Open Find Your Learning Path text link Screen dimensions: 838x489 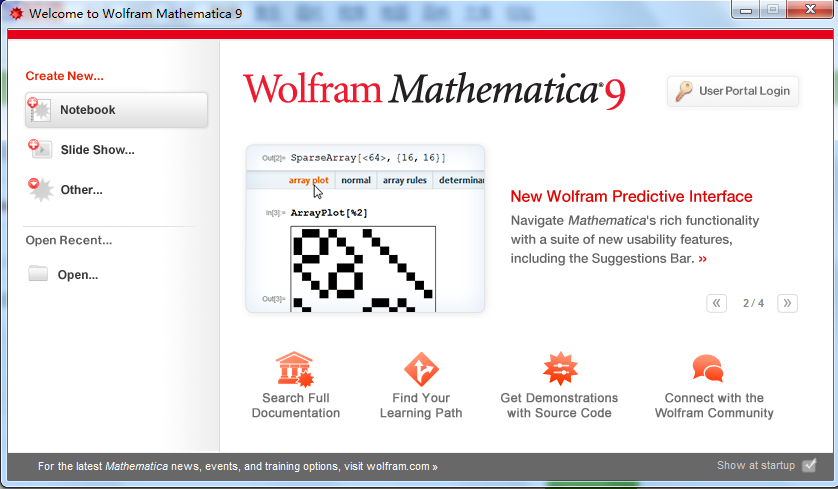[421, 405]
